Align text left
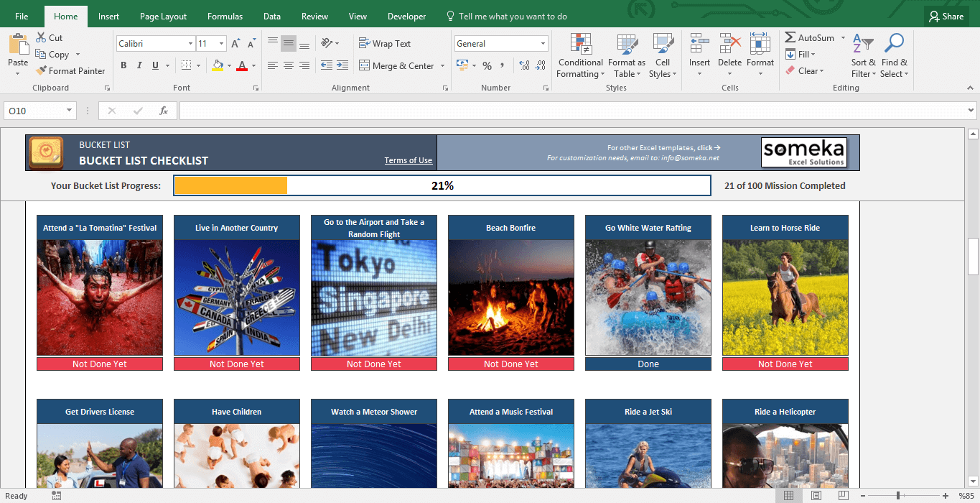This screenshot has width=980, height=503. 272,65
